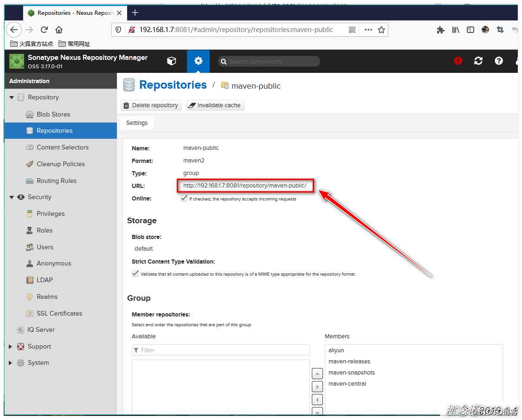The image size is (522, 420).
Task: Go to browser Home page icon
Action: coord(59,30)
